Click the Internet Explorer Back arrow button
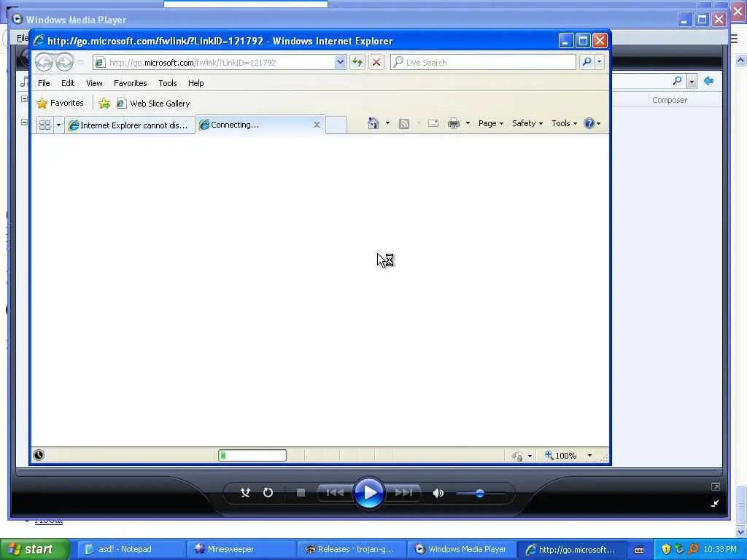Screen dimensions: 747x560 [44, 63]
